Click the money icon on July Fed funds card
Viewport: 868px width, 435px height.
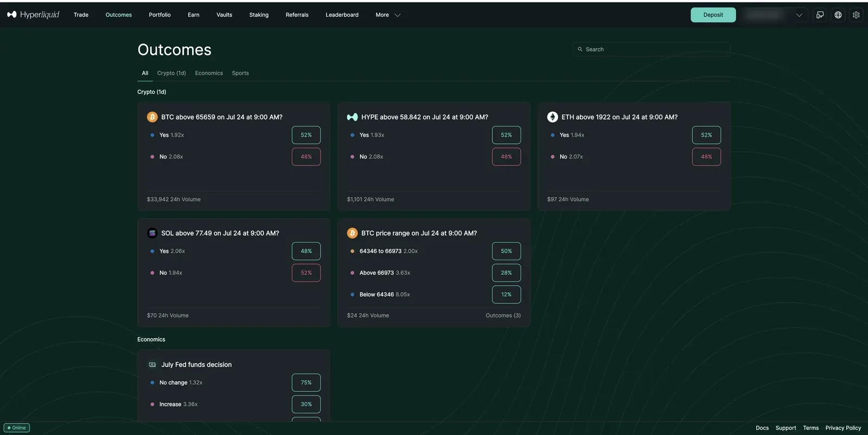point(152,364)
